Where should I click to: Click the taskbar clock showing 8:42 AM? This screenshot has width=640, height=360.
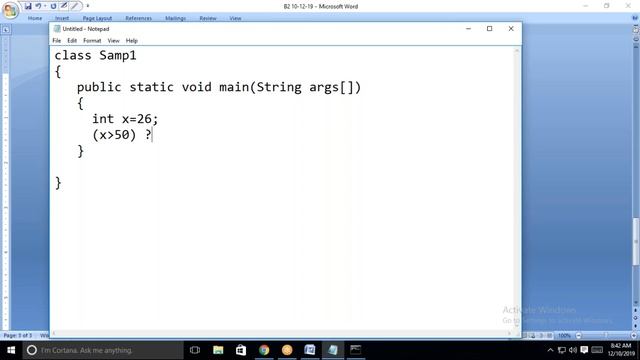(620, 350)
